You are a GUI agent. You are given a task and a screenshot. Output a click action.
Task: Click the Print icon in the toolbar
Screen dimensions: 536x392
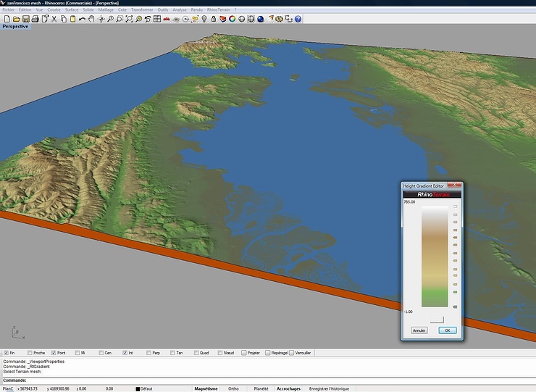coord(35,18)
